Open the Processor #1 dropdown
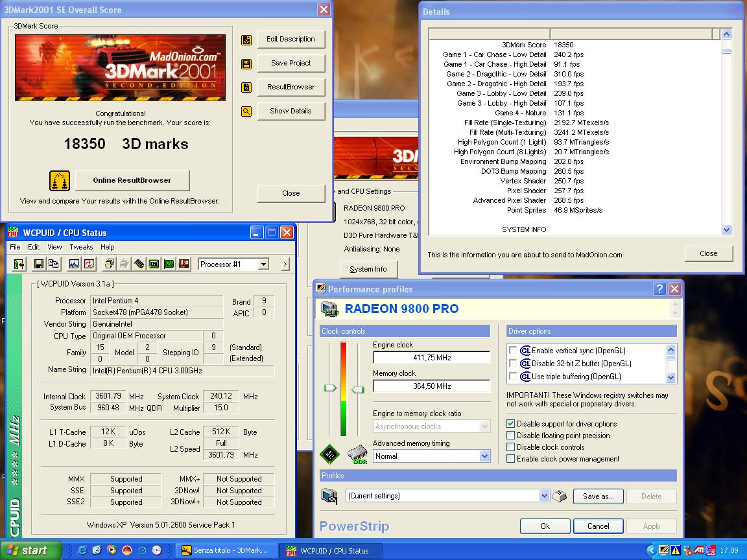 (263, 264)
